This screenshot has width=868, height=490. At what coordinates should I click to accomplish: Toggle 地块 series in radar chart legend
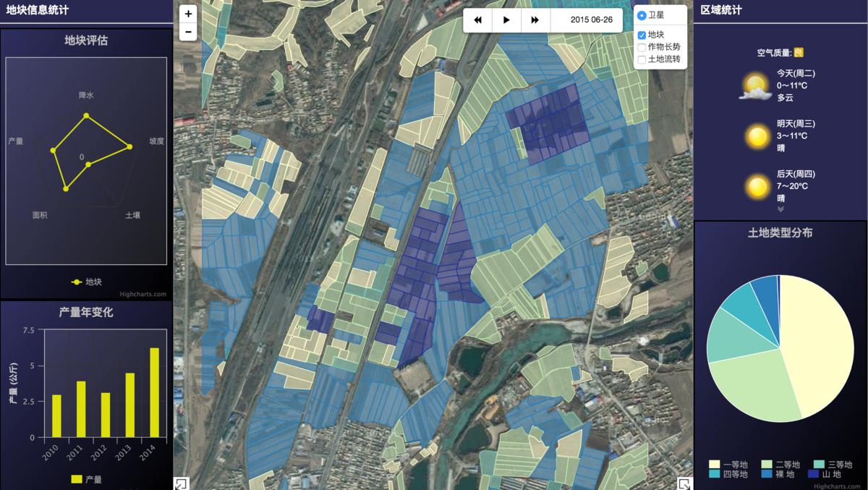87,282
